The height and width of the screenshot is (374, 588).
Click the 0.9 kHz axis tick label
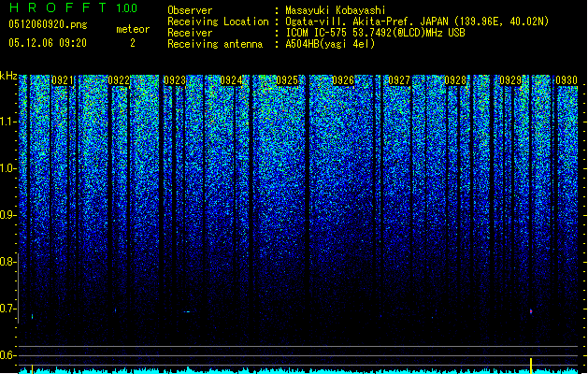tap(7, 215)
